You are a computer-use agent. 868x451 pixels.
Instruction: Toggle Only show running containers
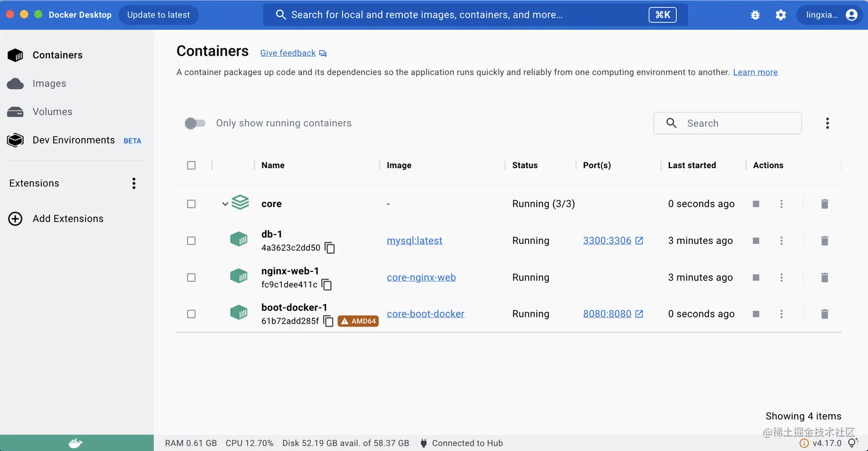(195, 123)
